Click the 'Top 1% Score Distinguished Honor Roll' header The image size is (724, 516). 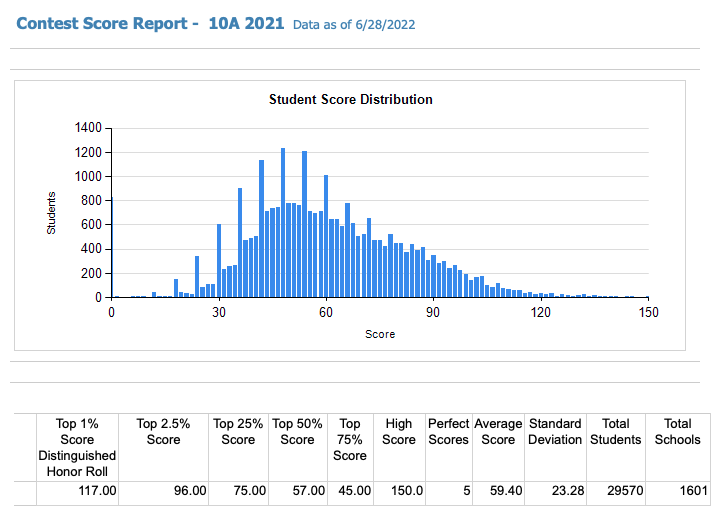[77, 447]
